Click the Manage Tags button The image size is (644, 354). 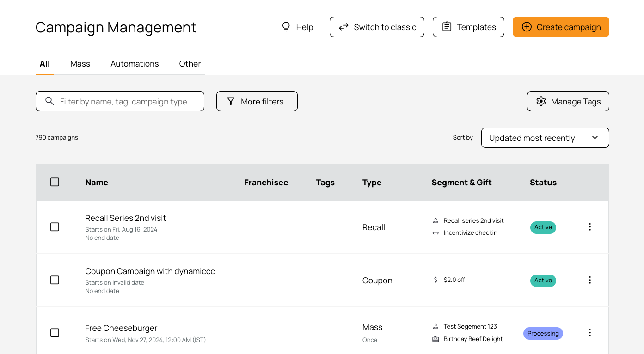(x=568, y=101)
